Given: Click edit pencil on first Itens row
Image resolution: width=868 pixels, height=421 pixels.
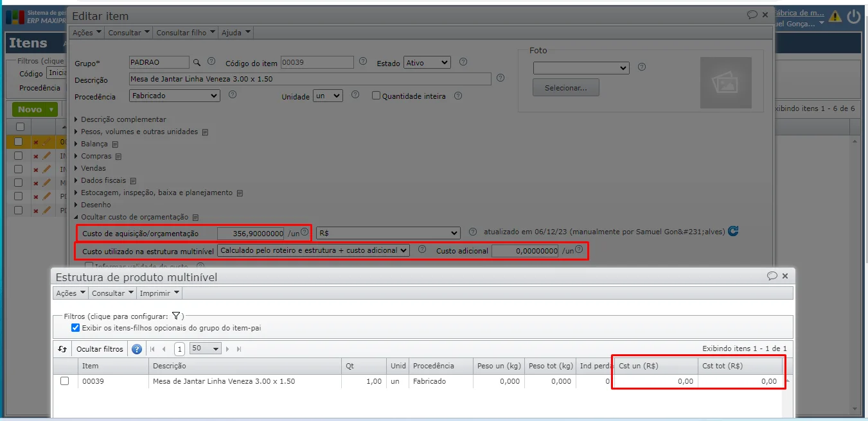Looking at the screenshot, I should (x=46, y=142).
